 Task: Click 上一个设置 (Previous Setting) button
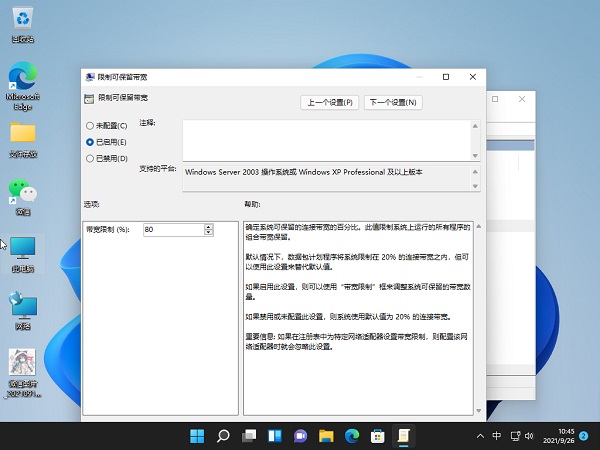(330, 102)
